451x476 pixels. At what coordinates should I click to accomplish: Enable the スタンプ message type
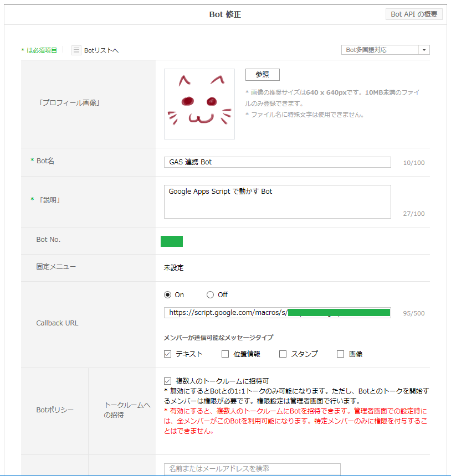pos(282,353)
